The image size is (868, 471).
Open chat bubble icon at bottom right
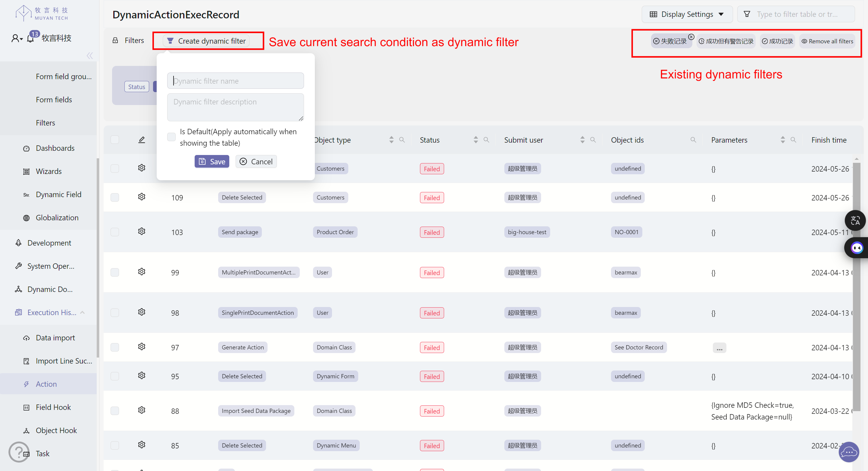(849, 452)
